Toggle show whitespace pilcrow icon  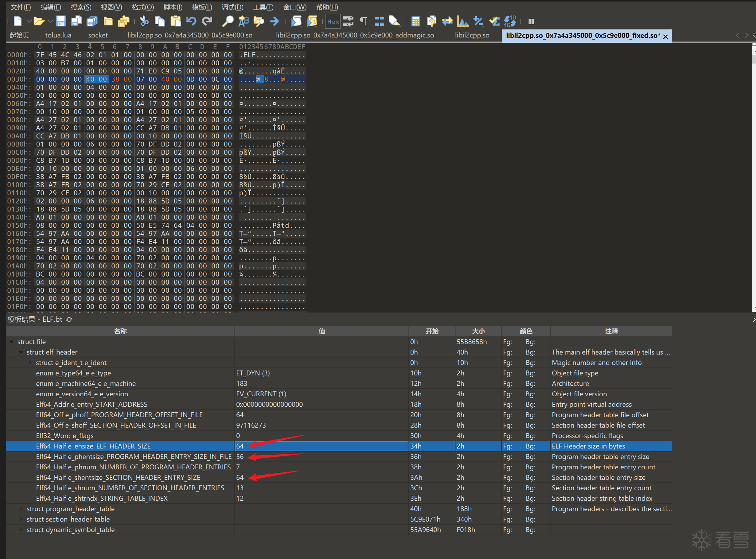pos(363,21)
